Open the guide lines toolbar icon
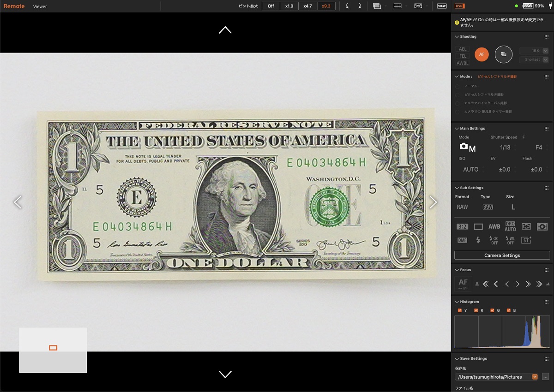Screen dimensions: 554x392 pos(419,6)
